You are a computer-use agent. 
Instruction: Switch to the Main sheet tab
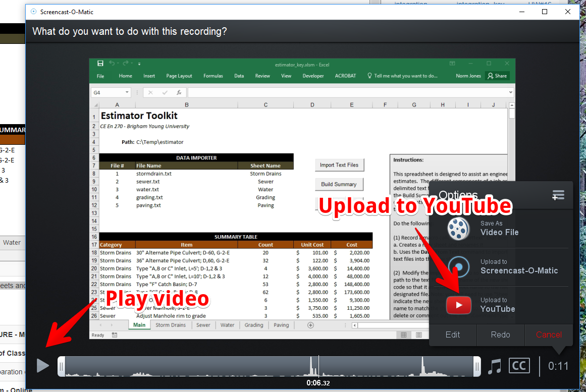(x=139, y=325)
